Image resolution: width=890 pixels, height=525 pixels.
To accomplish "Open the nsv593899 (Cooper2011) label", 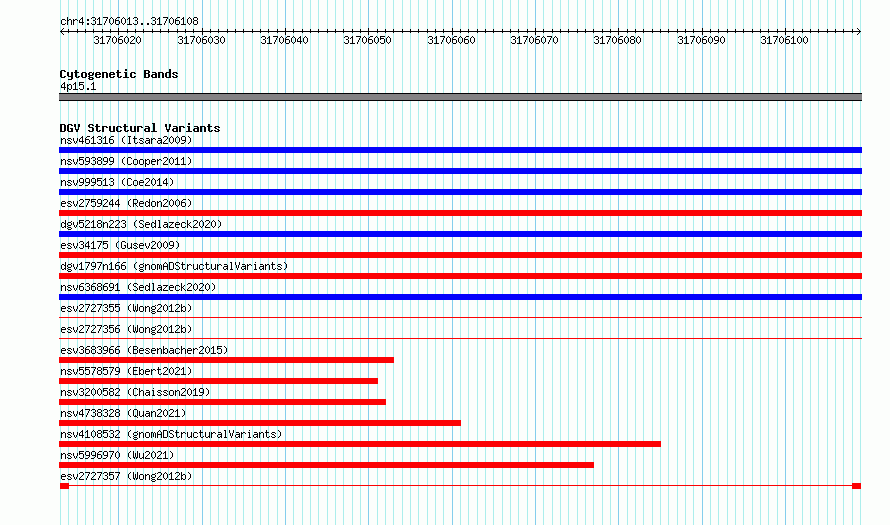I will coord(126,161).
